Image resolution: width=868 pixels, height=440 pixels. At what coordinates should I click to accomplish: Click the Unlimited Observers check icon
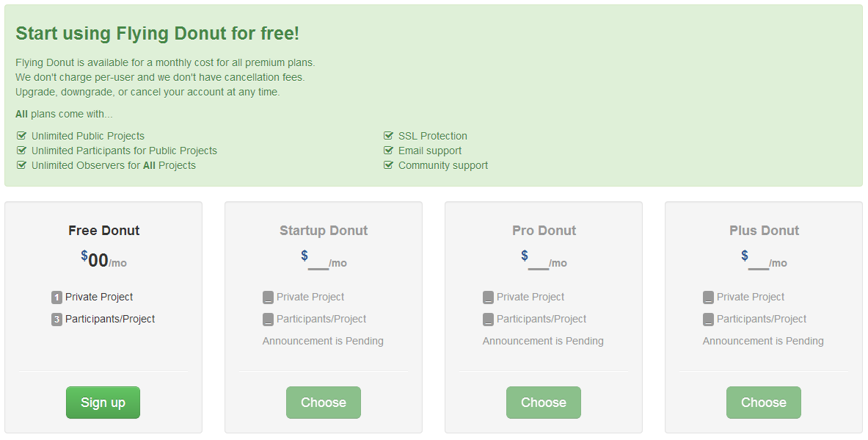21,165
